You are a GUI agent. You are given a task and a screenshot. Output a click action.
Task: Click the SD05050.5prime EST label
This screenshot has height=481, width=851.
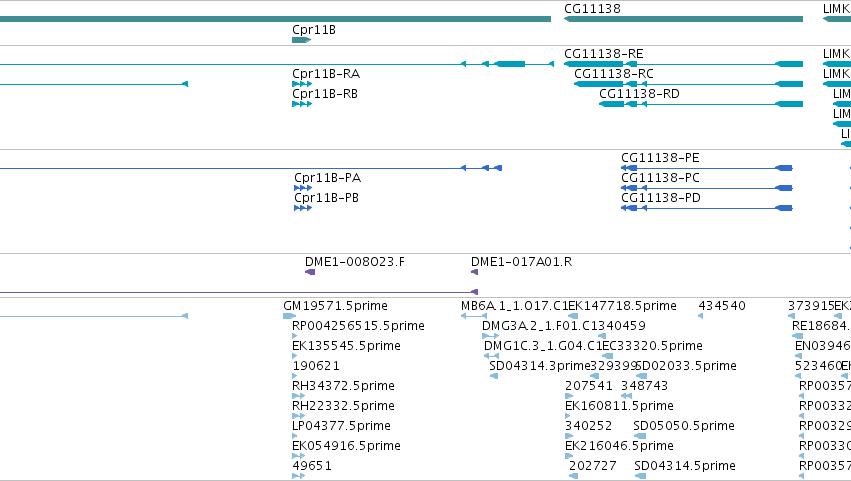pos(684,426)
